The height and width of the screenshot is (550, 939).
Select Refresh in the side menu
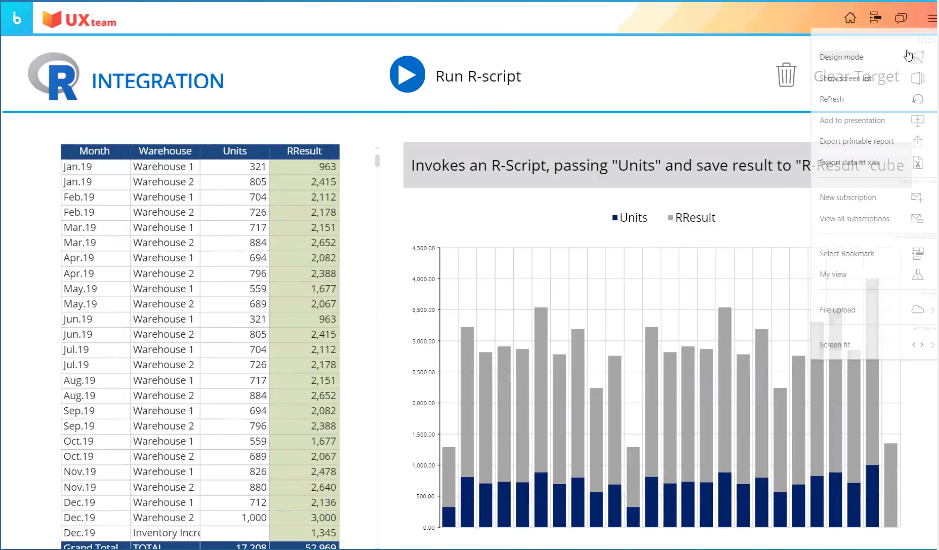pyautogui.click(x=831, y=99)
